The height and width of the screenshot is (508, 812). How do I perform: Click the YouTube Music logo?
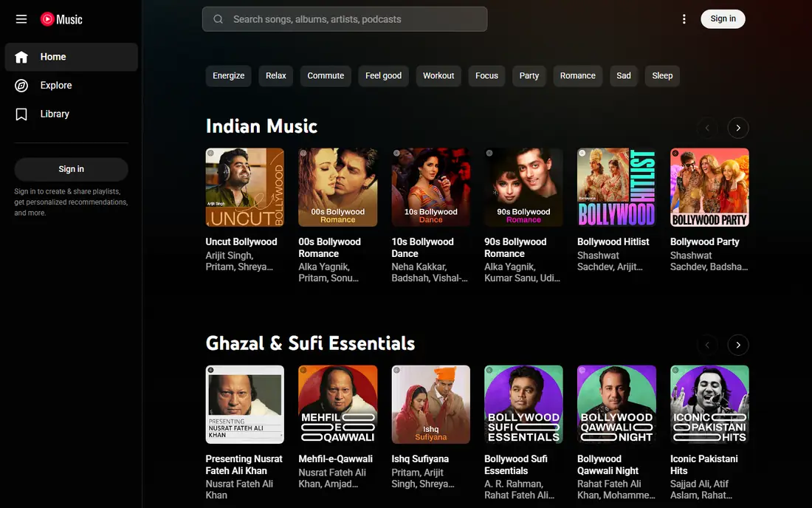tap(61, 19)
